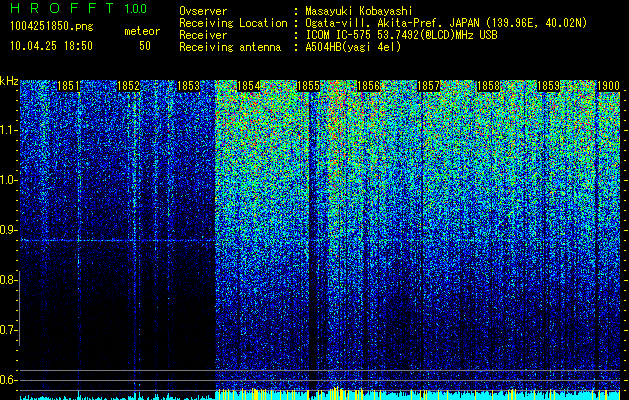This screenshot has width=629, height=400.
Task: Click the Receiving antenna field label
Action: [x=230, y=47]
